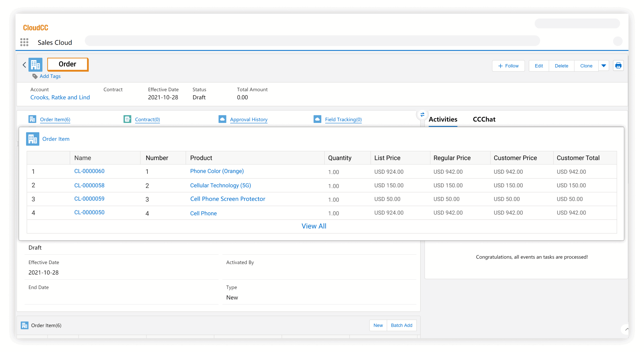Click the Contract related list icon
644x352 pixels.
[127, 119]
